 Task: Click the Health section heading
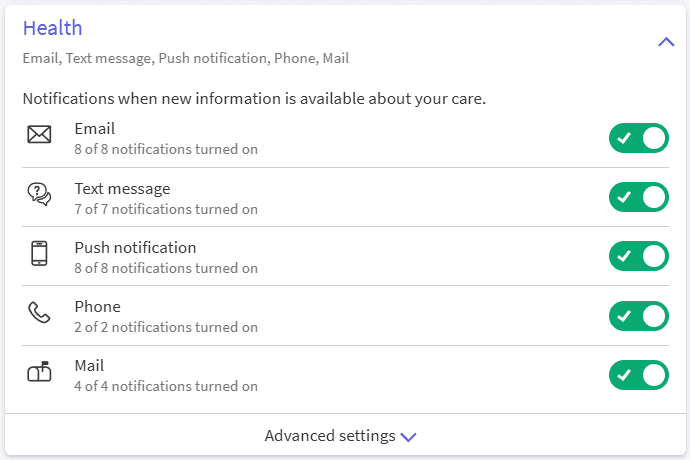click(x=52, y=28)
